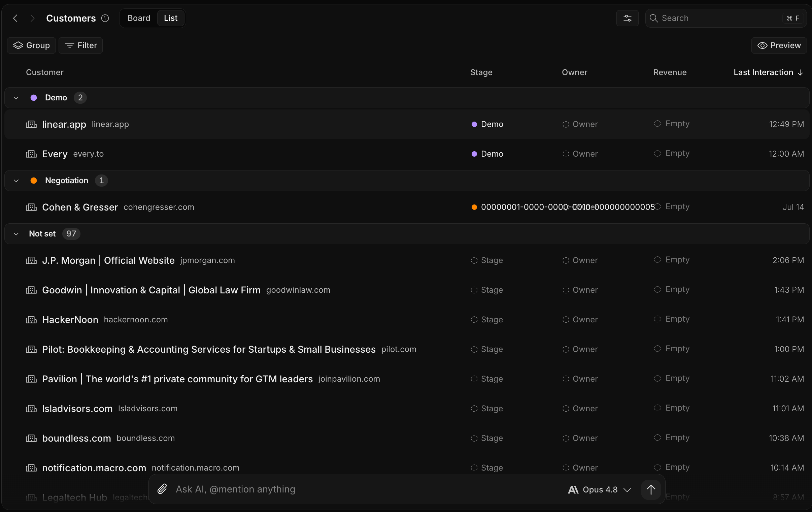Click the company icon for boundless.com row
Screen dimensions: 812x512
[31, 438]
